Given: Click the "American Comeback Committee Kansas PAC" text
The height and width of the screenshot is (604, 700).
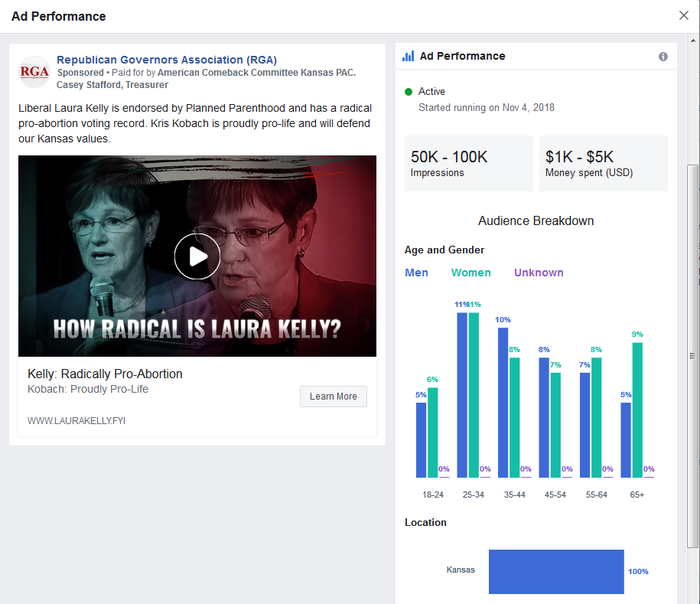Looking at the screenshot, I should coord(256,73).
